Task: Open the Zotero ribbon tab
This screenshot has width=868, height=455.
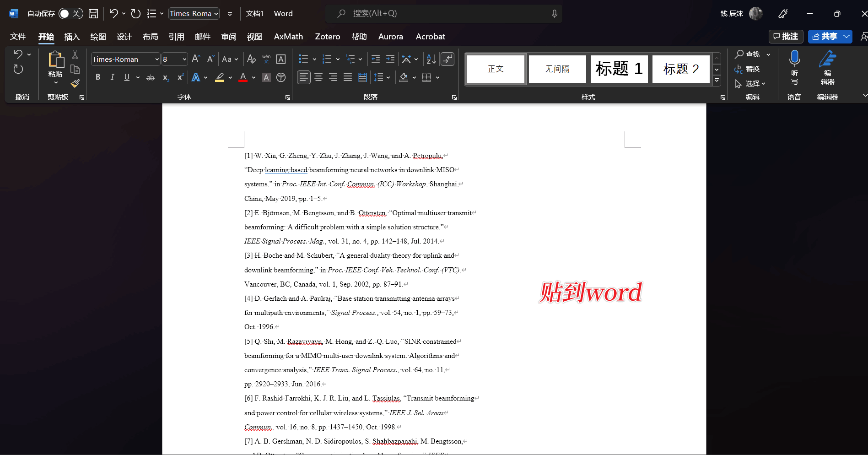Action: pos(327,37)
